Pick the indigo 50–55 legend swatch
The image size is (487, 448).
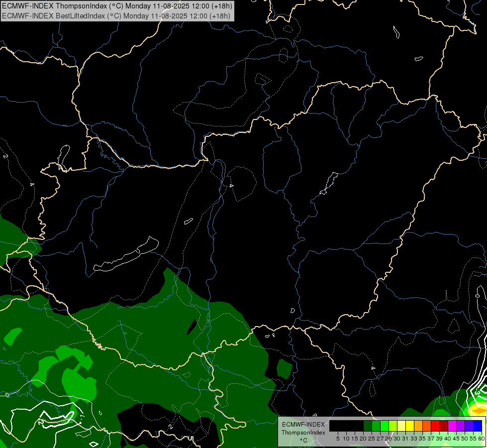click(x=470, y=426)
